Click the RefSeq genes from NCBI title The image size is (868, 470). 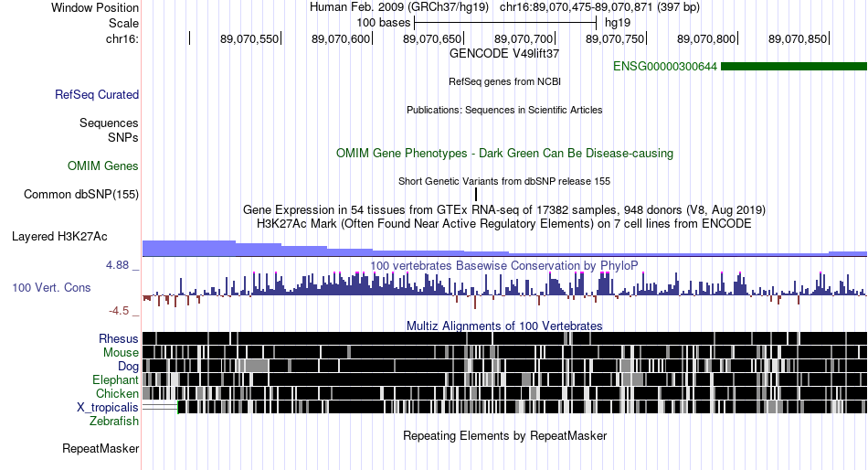505,81
